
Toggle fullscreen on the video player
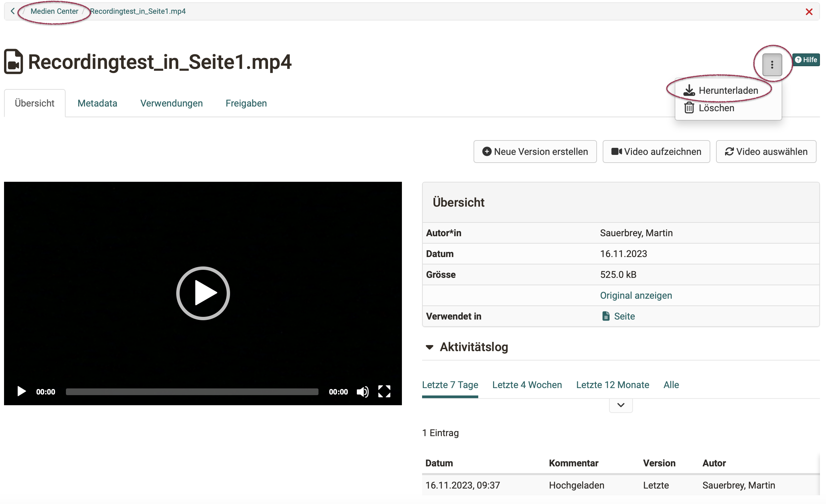pos(384,391)
